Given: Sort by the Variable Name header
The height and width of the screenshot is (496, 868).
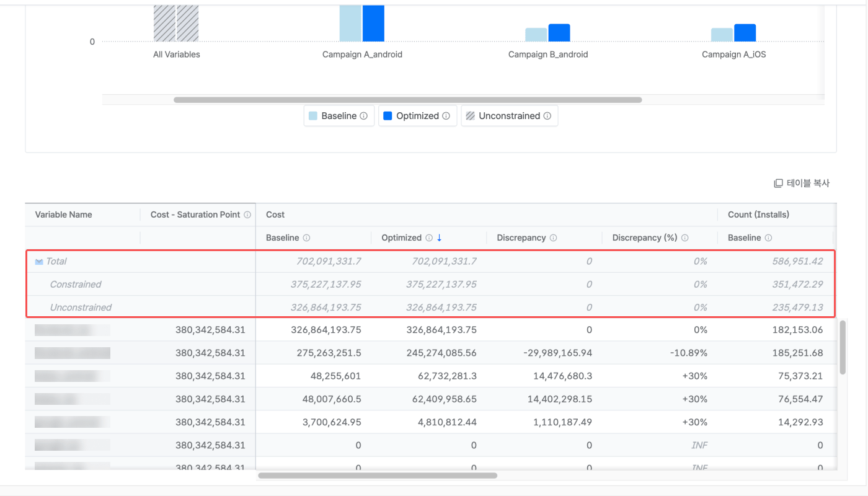Looking at the screenshot, I should point(63,215).
